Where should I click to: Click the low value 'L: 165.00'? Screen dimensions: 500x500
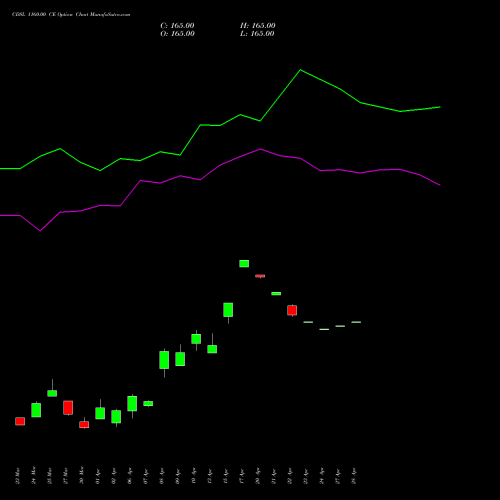click(257, 34)
